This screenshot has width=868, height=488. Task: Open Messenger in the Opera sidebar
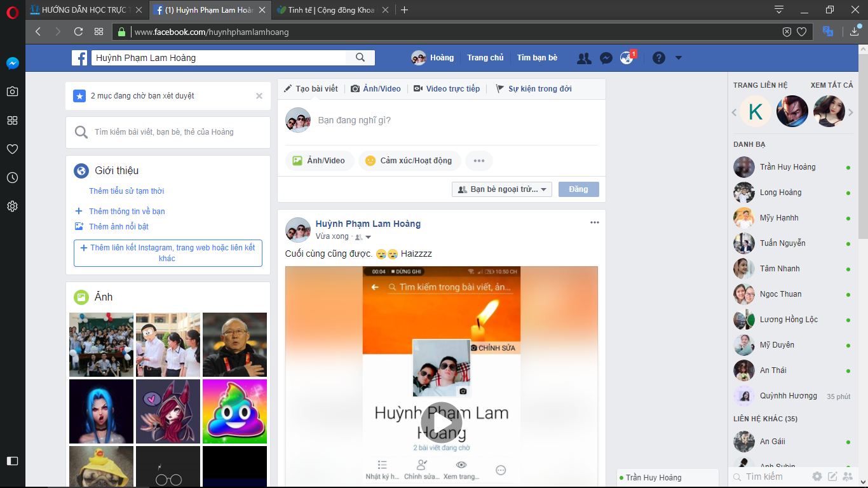coord(12,64)
